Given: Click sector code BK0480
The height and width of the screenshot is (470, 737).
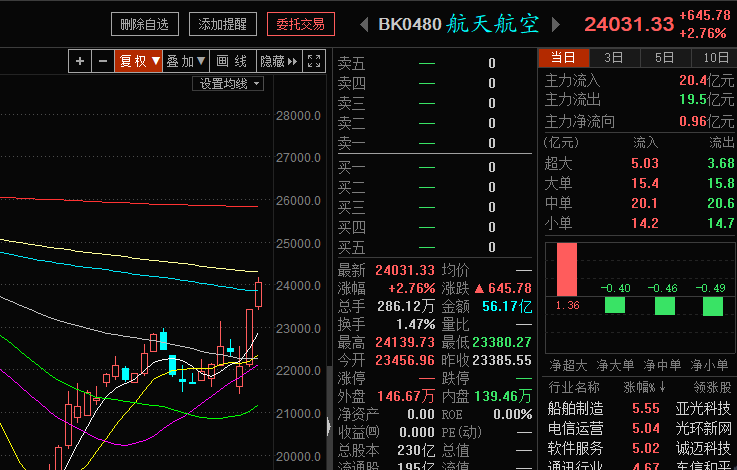Looking at the screenshot, I should point(410,24).
